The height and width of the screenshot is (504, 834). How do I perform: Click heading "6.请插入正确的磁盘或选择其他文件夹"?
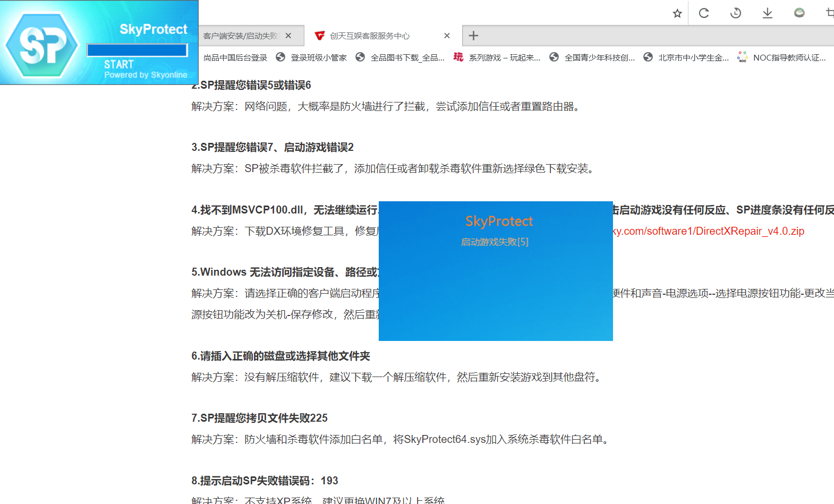coord(280,356)
